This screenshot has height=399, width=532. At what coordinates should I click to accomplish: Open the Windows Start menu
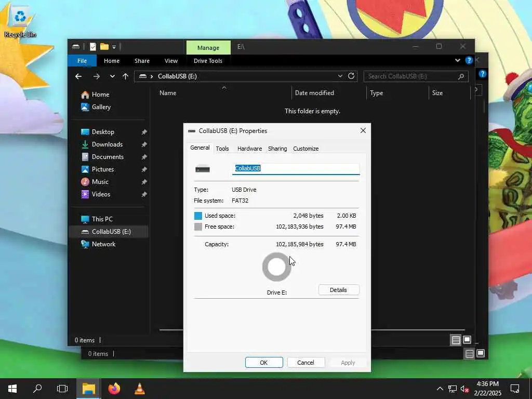coord(12,389)
